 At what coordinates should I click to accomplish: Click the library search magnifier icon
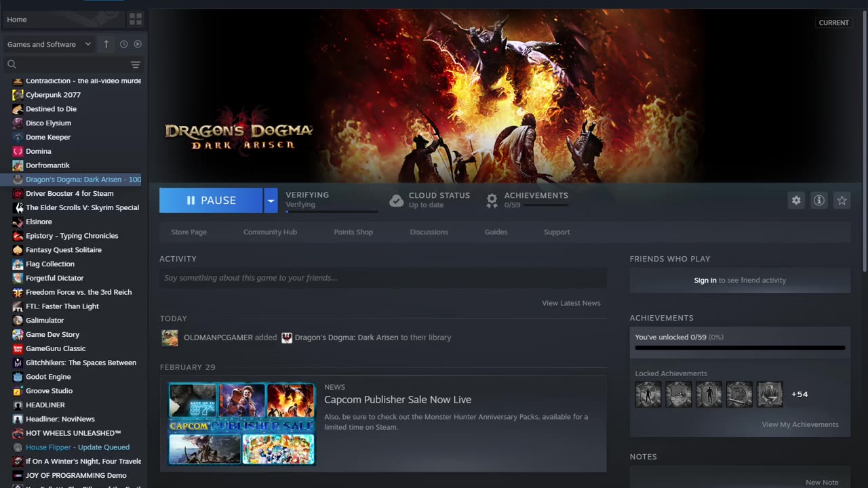(x=12, y=64)
